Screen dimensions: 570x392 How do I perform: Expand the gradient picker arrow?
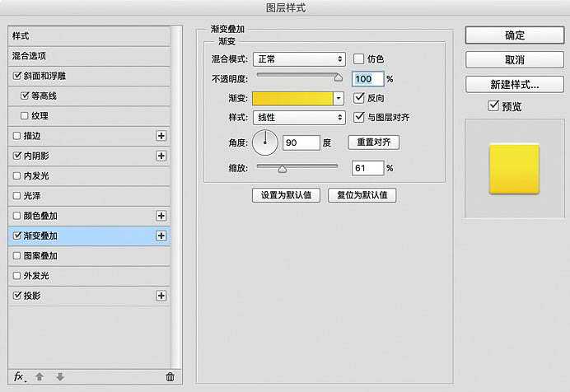pyautogui.click(x=339, y=98)
